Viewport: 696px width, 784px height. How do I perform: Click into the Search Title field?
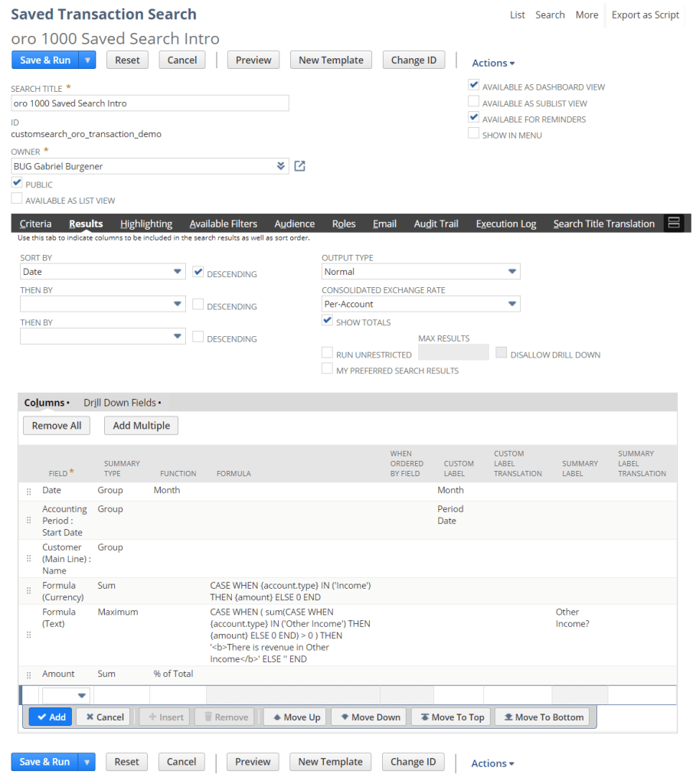[150, 103]
